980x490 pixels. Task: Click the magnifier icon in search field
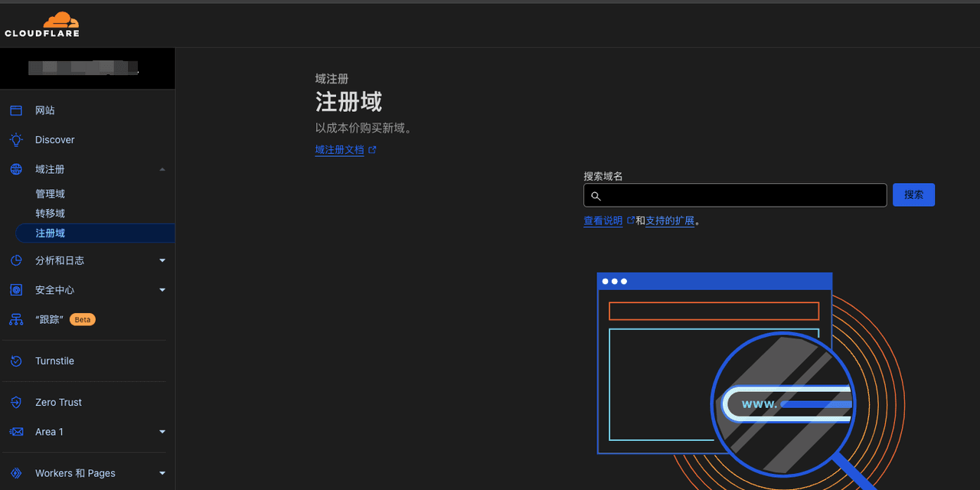596,196
